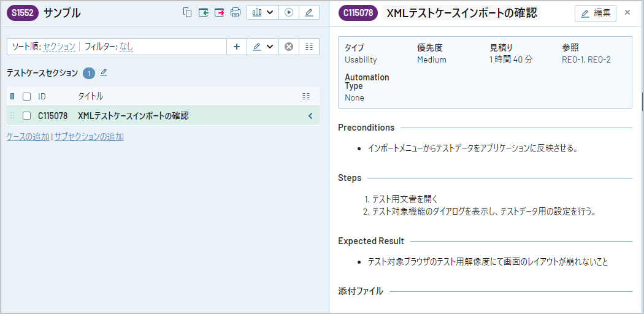The height and width of the screenshot is (314, 644).
Task: Click the Expected Result heading
Action: coord(371,241)
